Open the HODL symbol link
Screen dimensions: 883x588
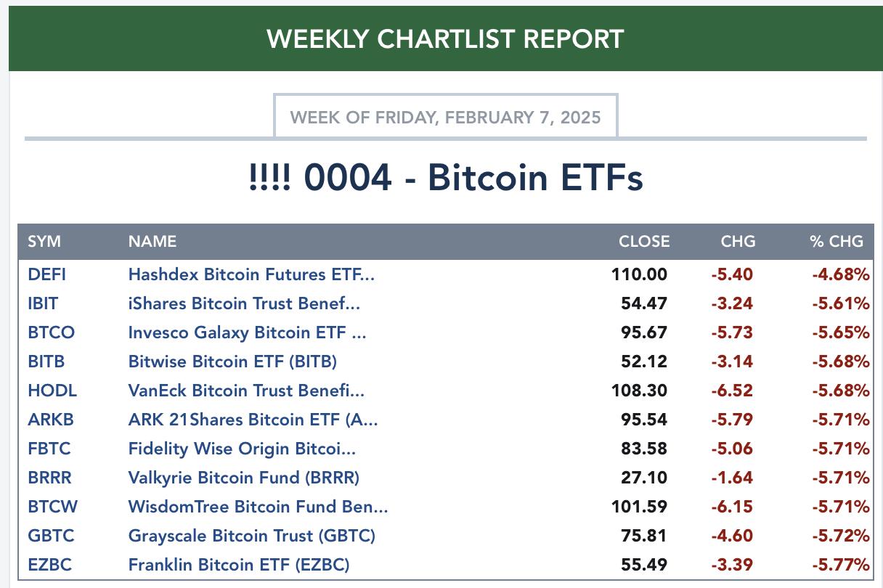point(52,391)
